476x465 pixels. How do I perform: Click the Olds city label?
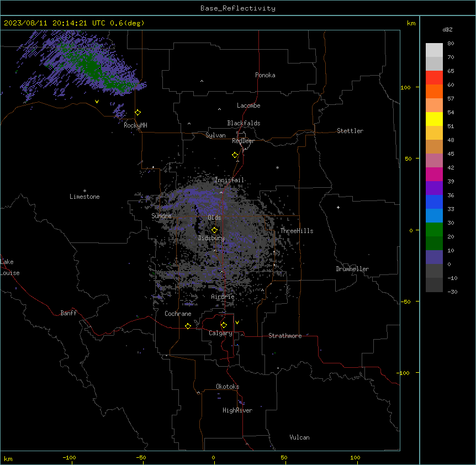pyautogui.click(x=214, y=218)
